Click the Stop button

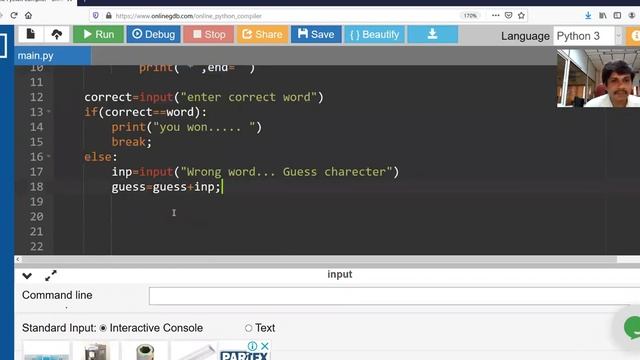click(x=209, y=34)
